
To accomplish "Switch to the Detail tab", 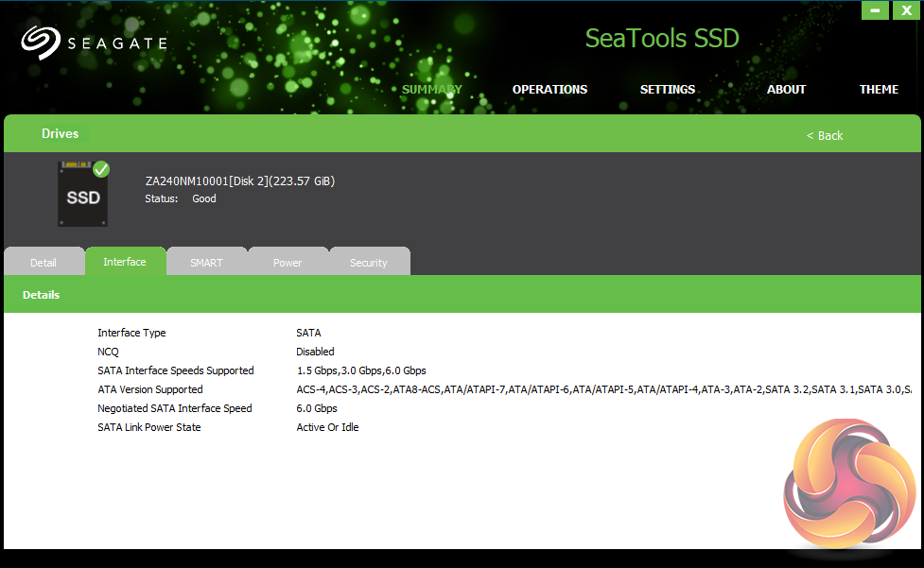I will [44, 263].
